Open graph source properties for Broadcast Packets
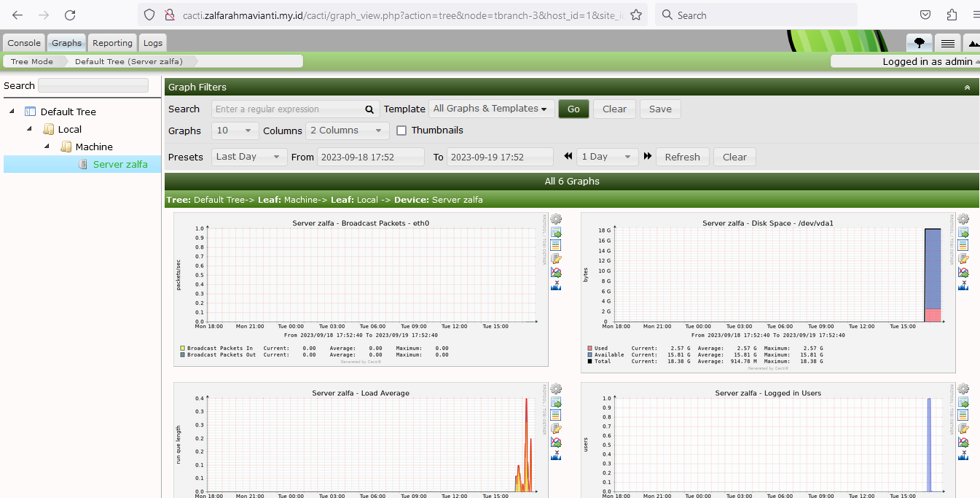Image resolution: width=980 pixels, height=498 pixels. pos(556,258)
